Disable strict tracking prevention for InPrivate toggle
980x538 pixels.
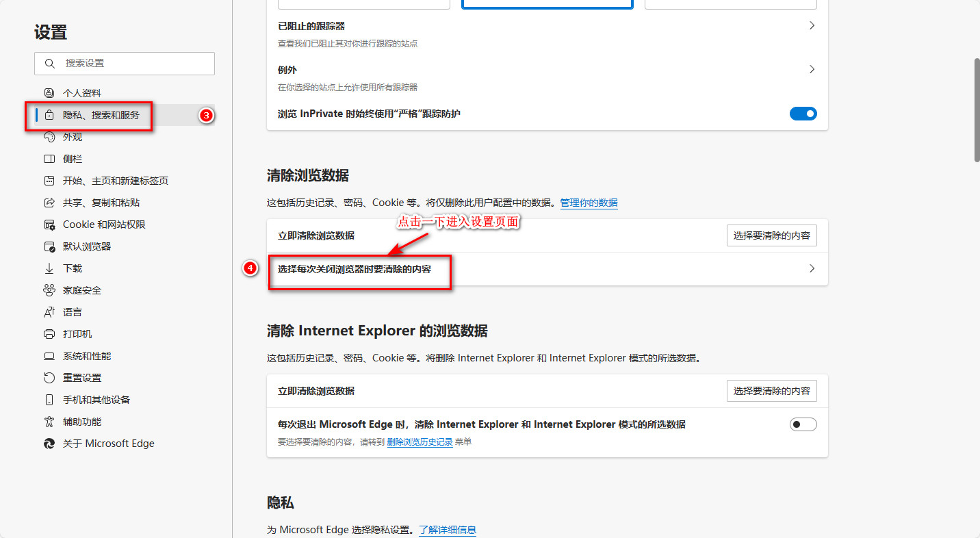(x=803, y=114)
